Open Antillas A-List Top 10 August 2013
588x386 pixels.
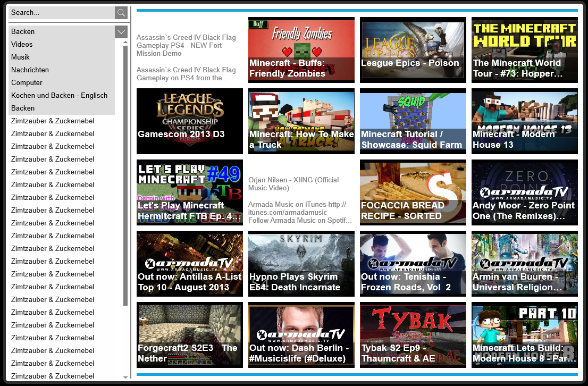point(190,264)
